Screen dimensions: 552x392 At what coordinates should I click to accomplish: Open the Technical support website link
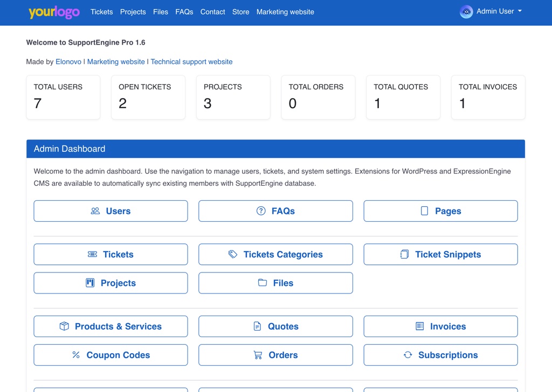point(191,62)
